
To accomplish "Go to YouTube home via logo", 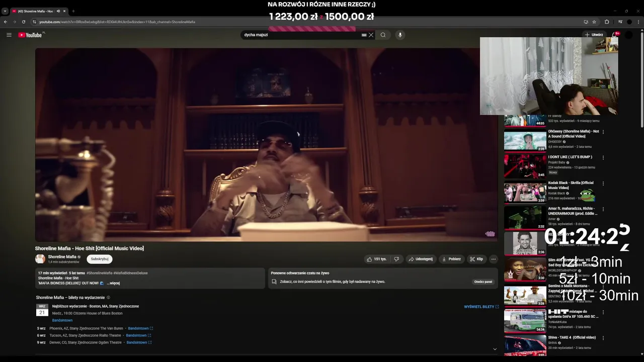I will (x=30, y=35).
